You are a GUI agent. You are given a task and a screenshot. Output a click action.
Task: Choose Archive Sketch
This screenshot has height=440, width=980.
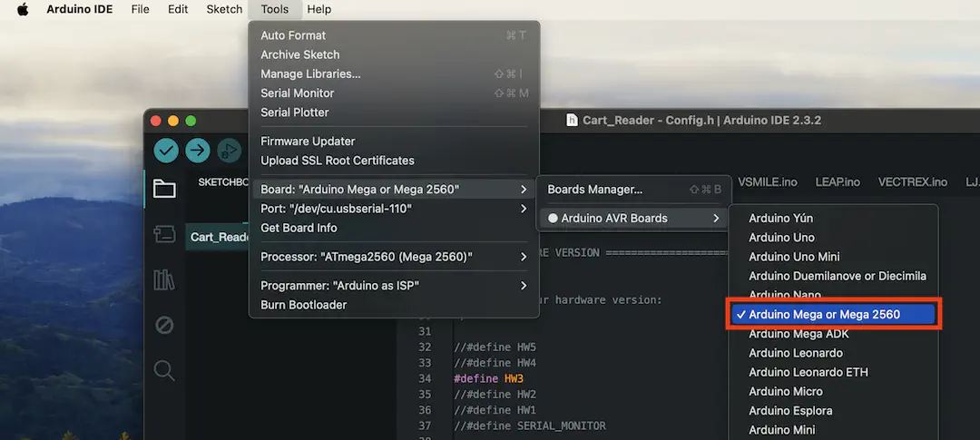(394, 55)
